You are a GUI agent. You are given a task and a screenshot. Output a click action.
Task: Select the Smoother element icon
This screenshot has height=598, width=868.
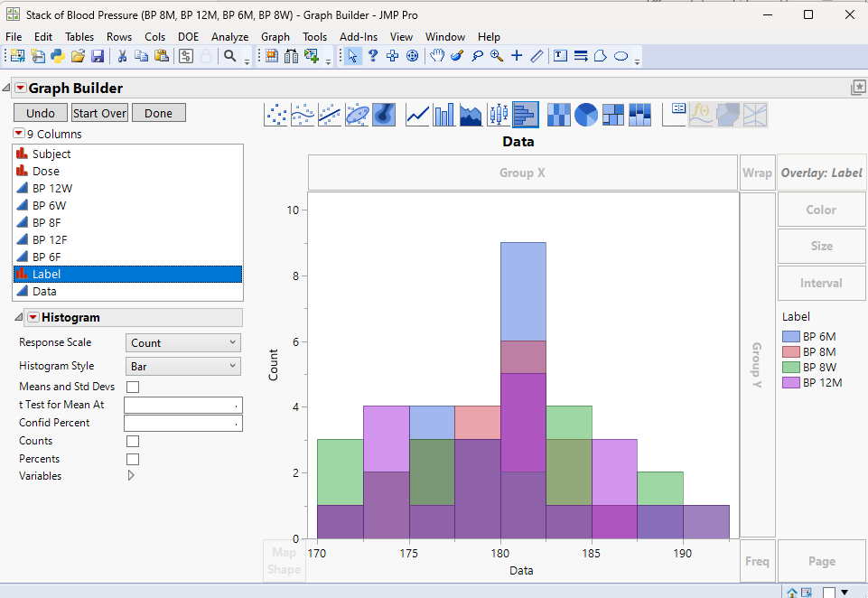click(303, 115)
